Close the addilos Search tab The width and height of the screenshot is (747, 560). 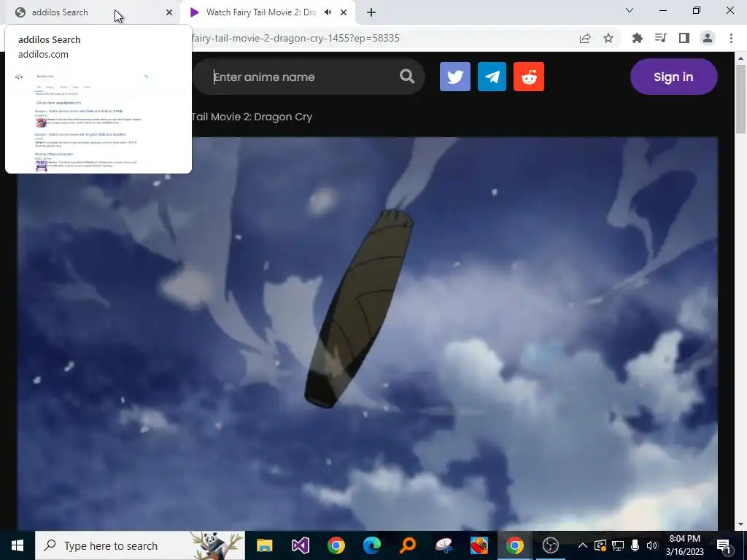(x=169, y=12)
